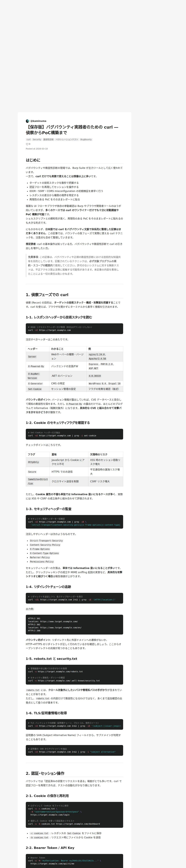
Task: Click the 1-4. リダイレクトチェーンの追跡 heading
Action: point(48,587)
